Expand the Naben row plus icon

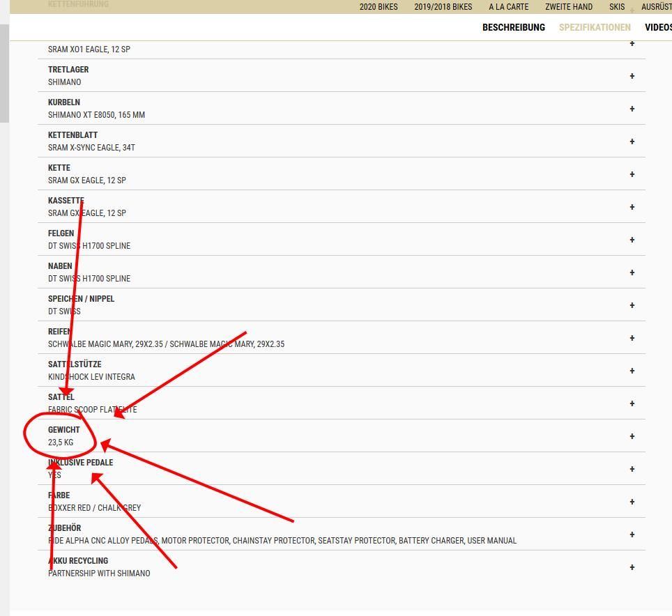coord(632,272)
